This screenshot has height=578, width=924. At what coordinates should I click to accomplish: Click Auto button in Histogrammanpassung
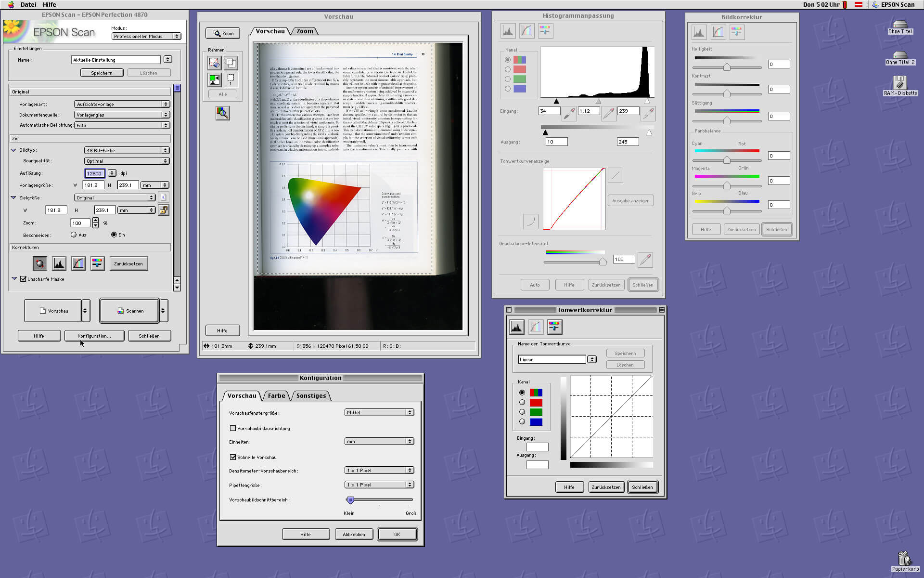pos(535,285)
